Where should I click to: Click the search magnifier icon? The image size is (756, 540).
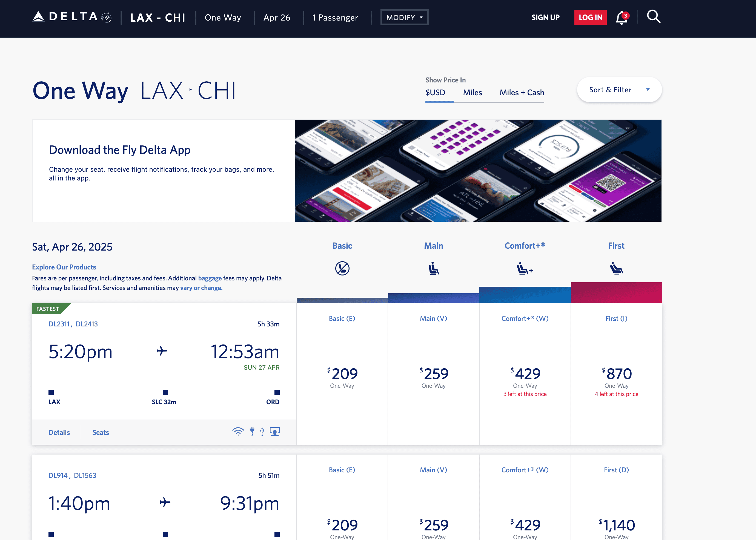pos(653,17)
